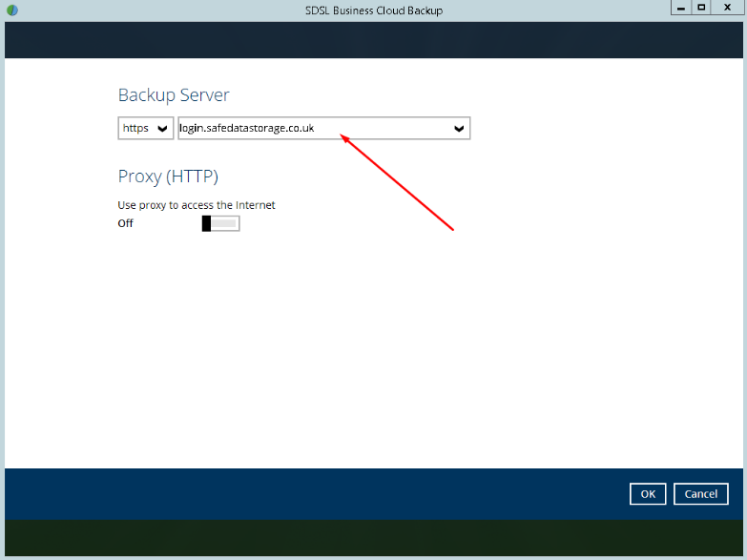Dismiss dialog with the Cancel button
Viewport: 747px width, 560px height.
[701, 494]
